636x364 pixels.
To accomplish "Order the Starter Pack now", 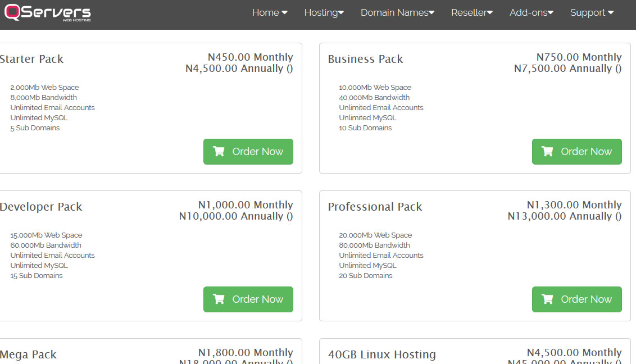I will coord(248,152).
